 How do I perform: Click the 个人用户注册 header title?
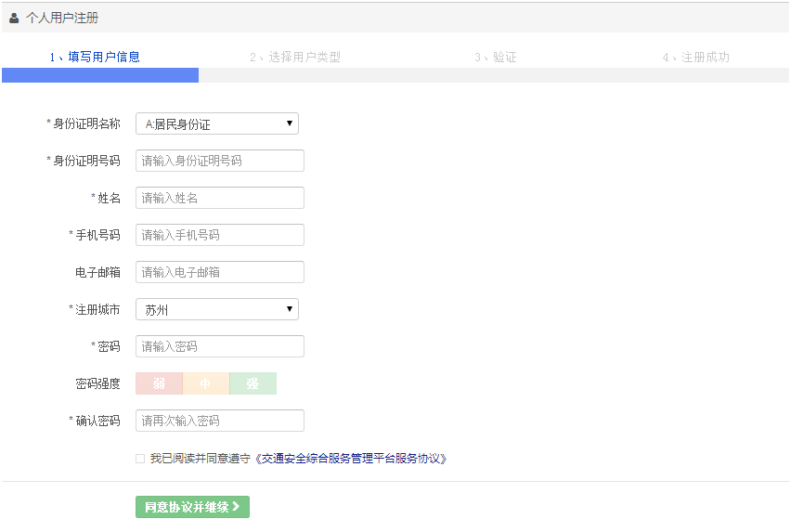tap(62, 19)
